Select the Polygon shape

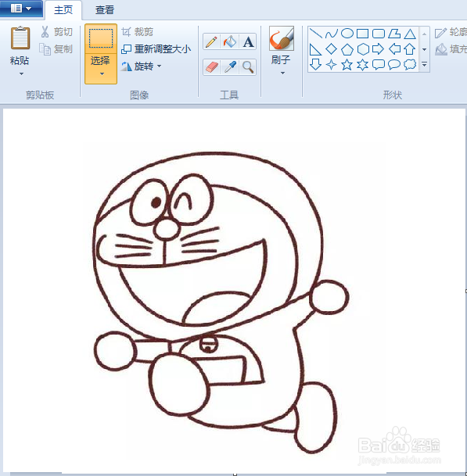[394, 34]
